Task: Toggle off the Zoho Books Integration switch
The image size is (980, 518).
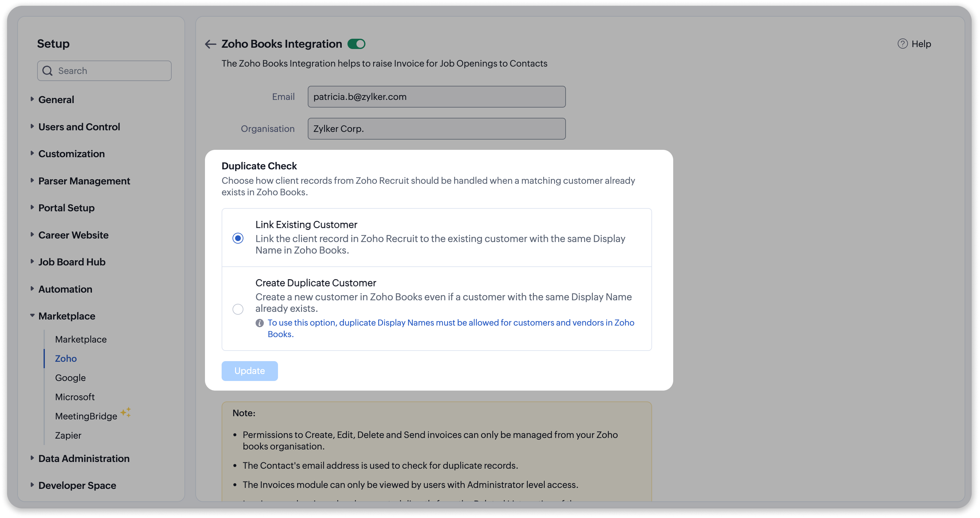Action: (356, 44)
